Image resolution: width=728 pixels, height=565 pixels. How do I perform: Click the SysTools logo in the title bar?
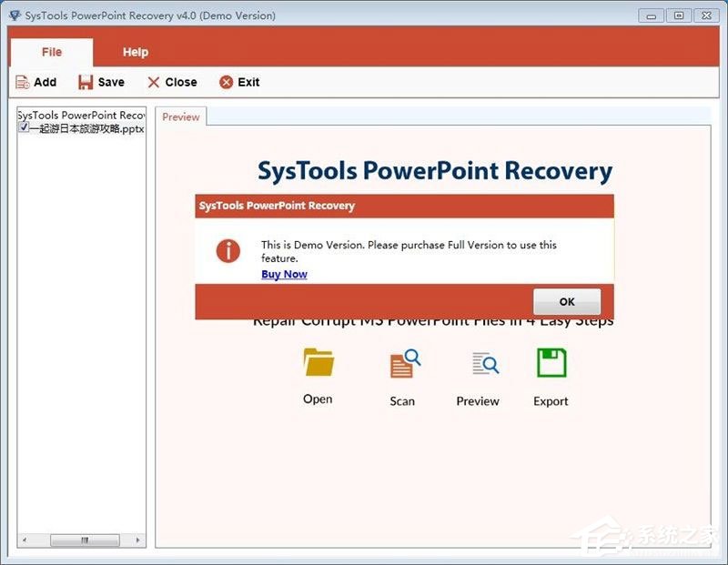click(13, 15)
